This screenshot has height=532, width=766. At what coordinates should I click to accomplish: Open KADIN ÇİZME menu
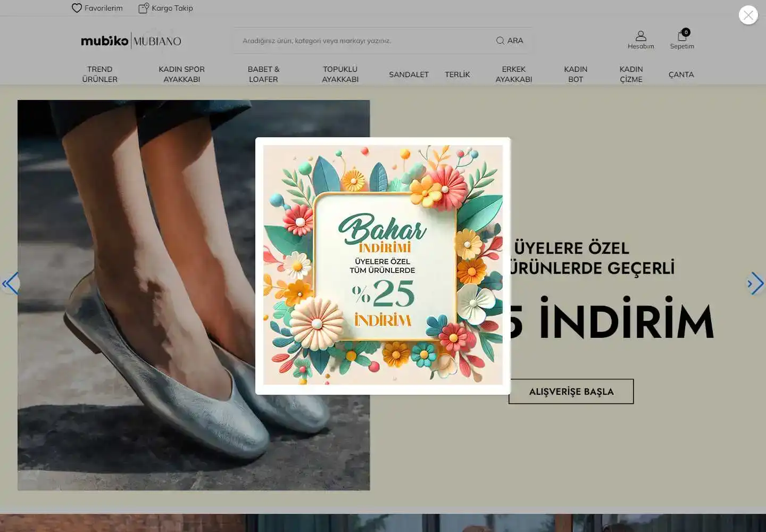[x=631, y=74]
